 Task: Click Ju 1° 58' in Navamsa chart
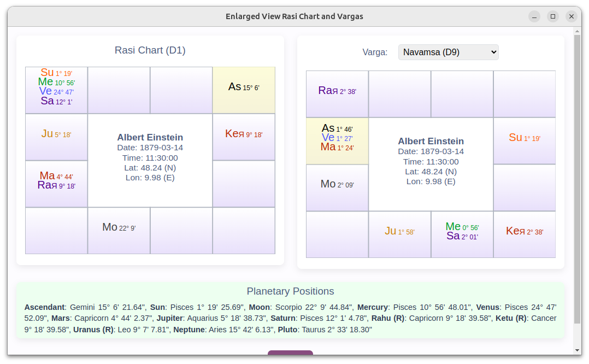(399, 231)
